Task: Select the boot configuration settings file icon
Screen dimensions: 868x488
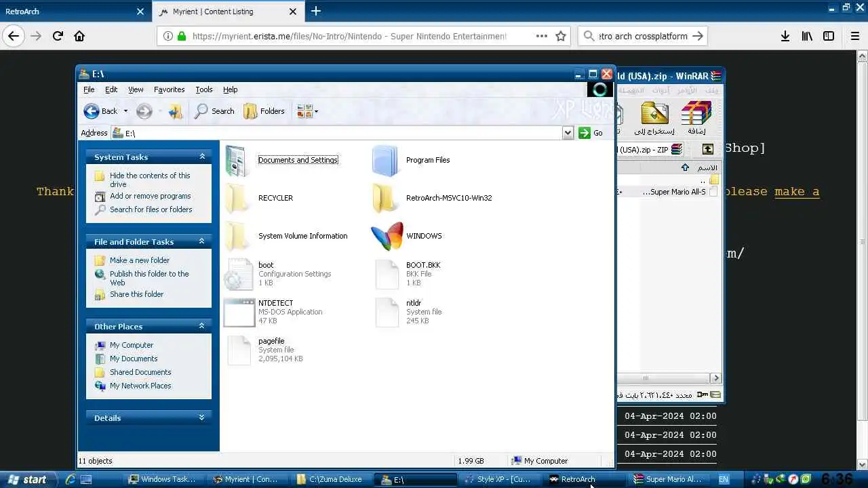Action: (x=238, y=274)
